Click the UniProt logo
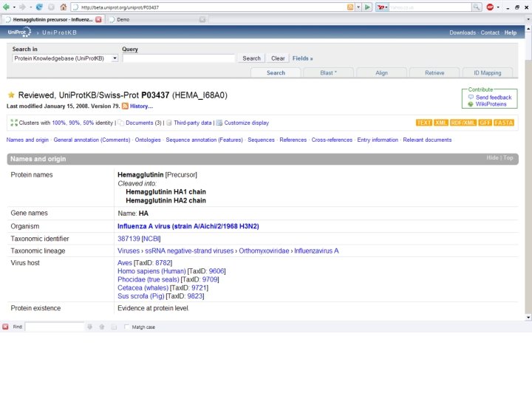 tap(19, 33)
